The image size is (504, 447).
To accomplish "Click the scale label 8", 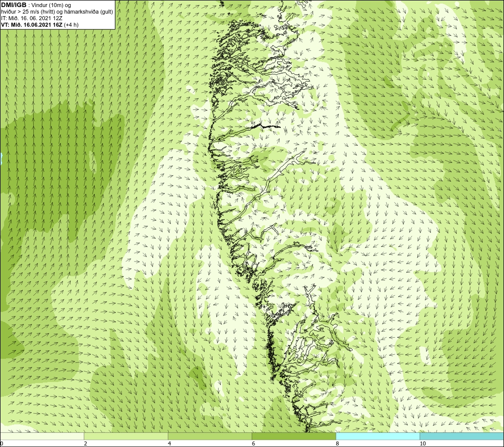I will [x=337, y=444].
